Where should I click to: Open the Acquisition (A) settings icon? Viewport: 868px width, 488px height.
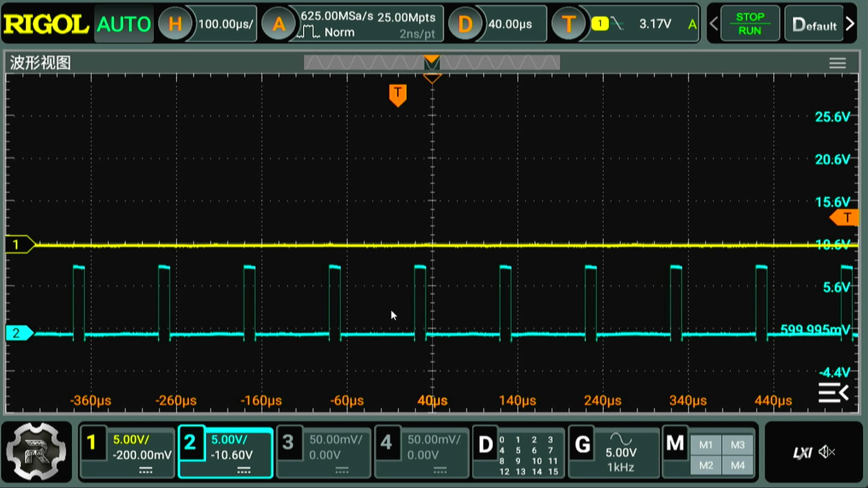278,24
